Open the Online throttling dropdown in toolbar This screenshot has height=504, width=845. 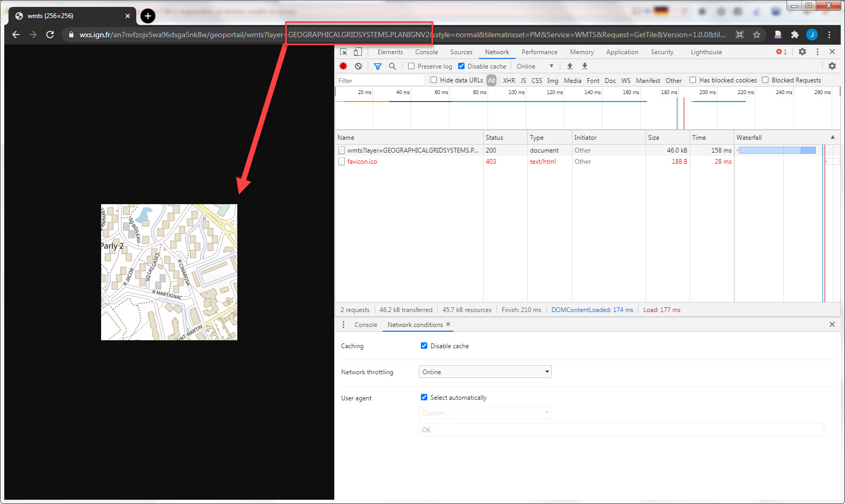535,66
